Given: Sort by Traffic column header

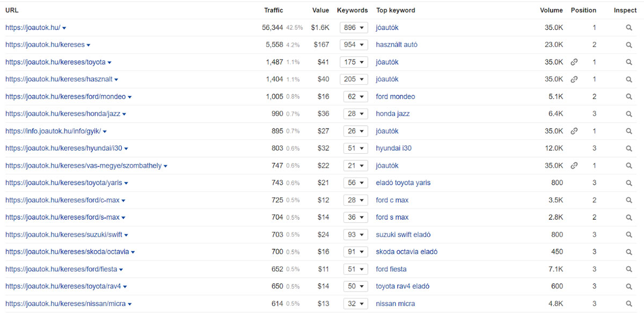Looking at the screenshot, I should coord(273,10).
